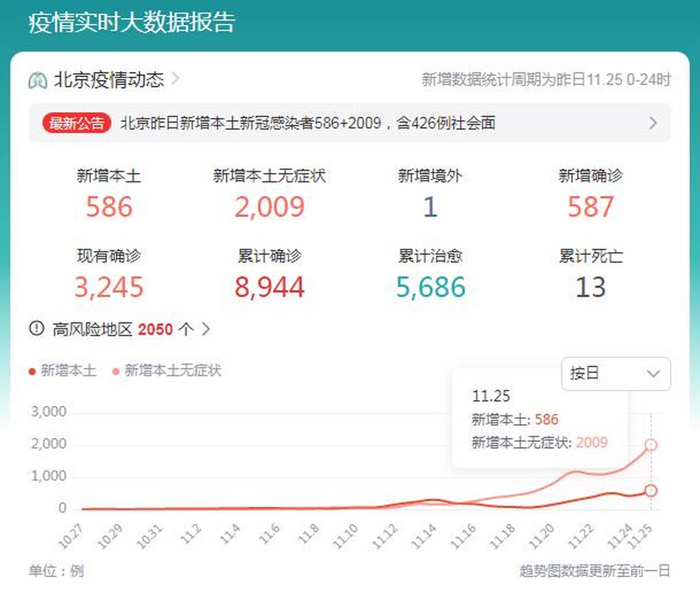
Task: Click the 趋势图数据更新至前一日 footnote
Action: [x=595, y=571]
